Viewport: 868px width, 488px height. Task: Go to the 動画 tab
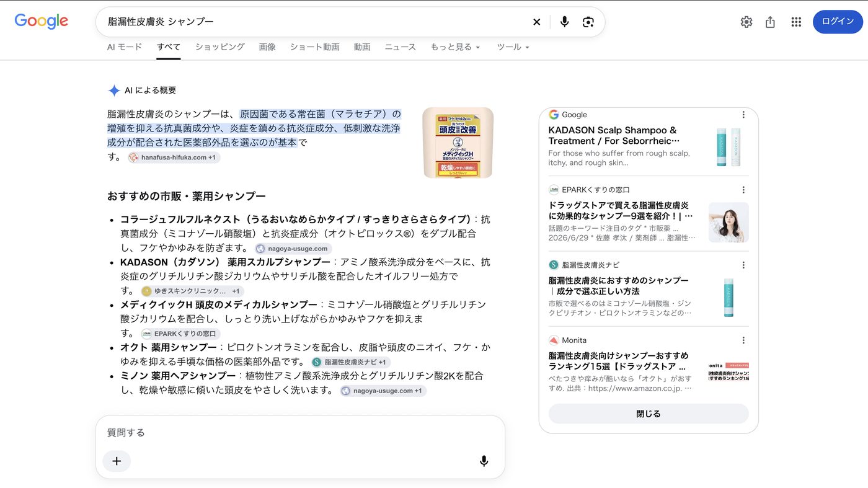(x=362, y=47)
